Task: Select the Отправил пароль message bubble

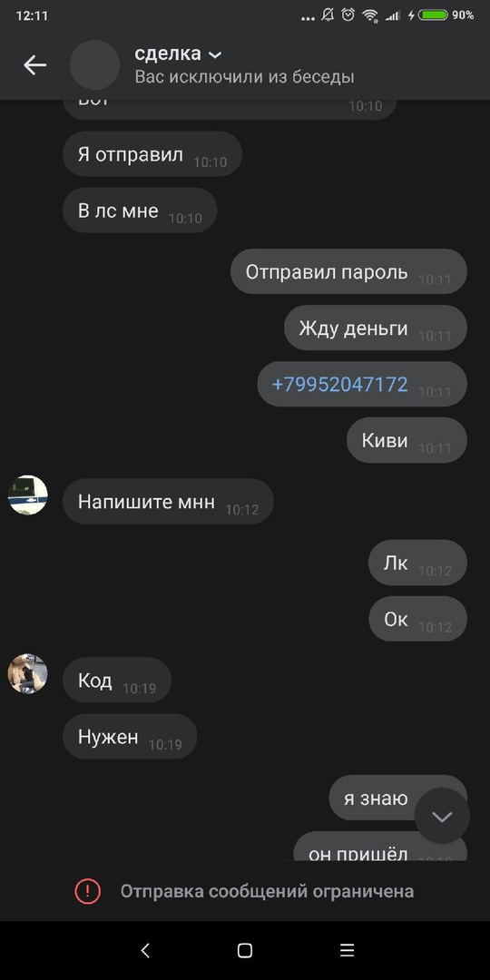Action: pyautogui.click(x=348, y=271)
